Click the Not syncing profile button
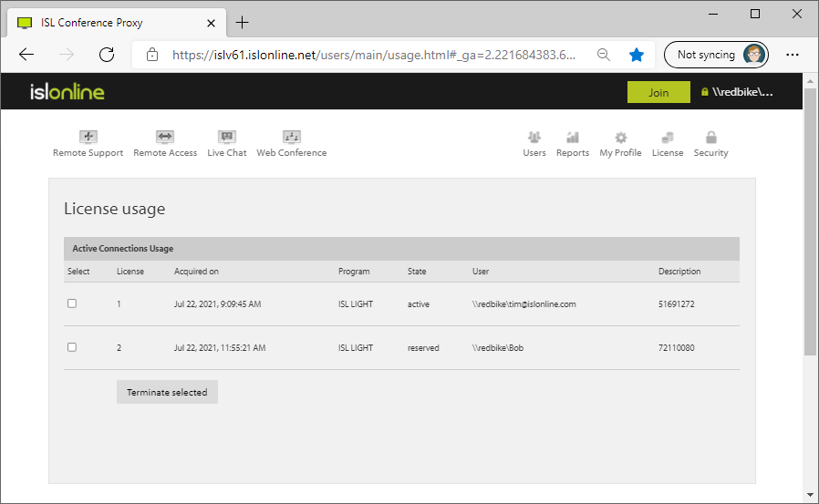The height and width of the screenshot is (504, 819). point(716,55)
